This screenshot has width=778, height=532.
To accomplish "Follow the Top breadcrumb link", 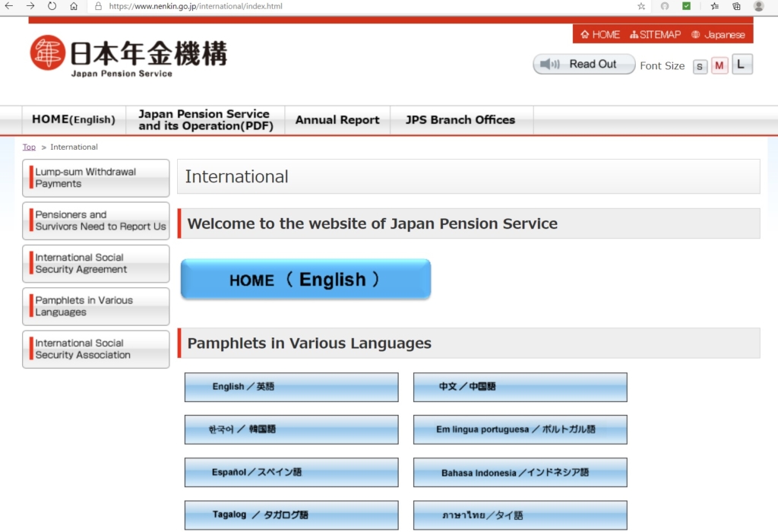I will (x=29, y=147).
